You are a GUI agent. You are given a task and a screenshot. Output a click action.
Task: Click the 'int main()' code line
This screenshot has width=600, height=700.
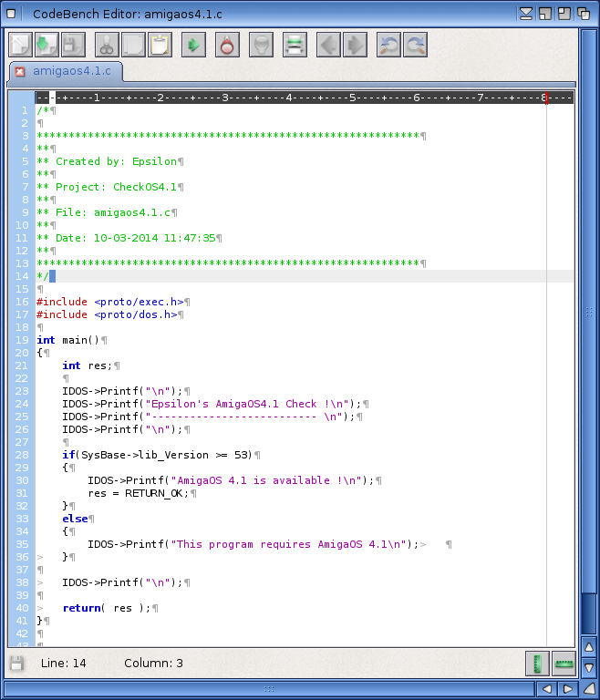67,340
